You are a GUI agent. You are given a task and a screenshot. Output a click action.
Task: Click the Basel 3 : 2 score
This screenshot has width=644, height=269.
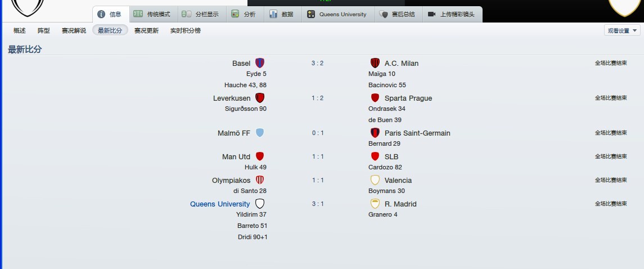click(x=317, y=63)
